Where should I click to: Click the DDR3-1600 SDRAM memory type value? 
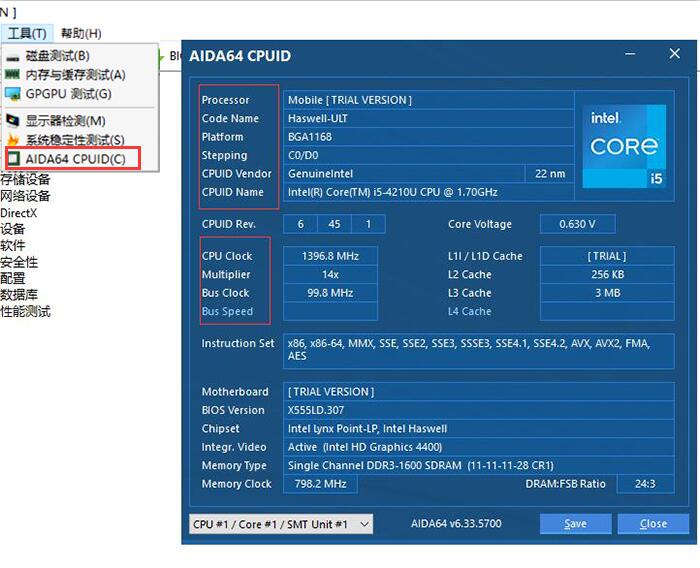tap(479, 466)
